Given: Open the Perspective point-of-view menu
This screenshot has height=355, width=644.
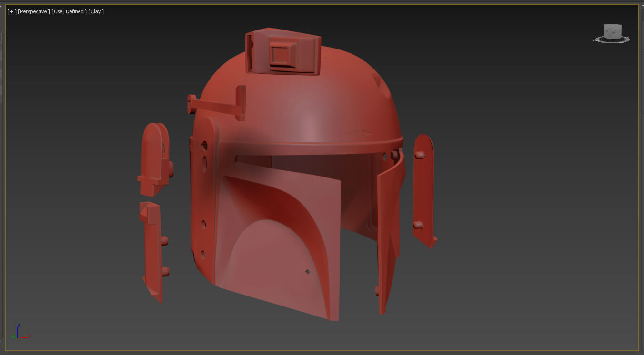Looking at the screenshot, I should (x=34, y=11).
